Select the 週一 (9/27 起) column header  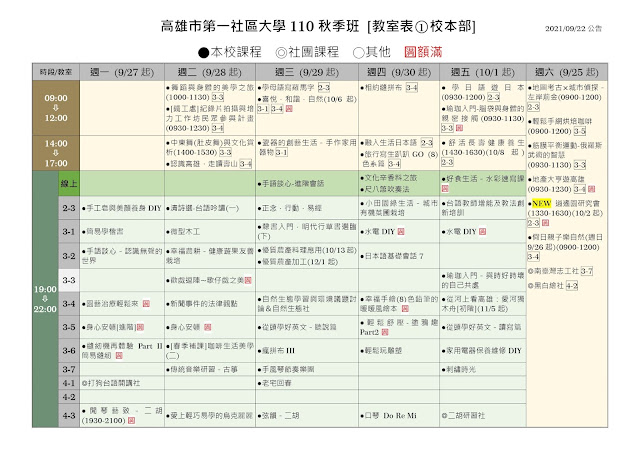click(122, 72)
